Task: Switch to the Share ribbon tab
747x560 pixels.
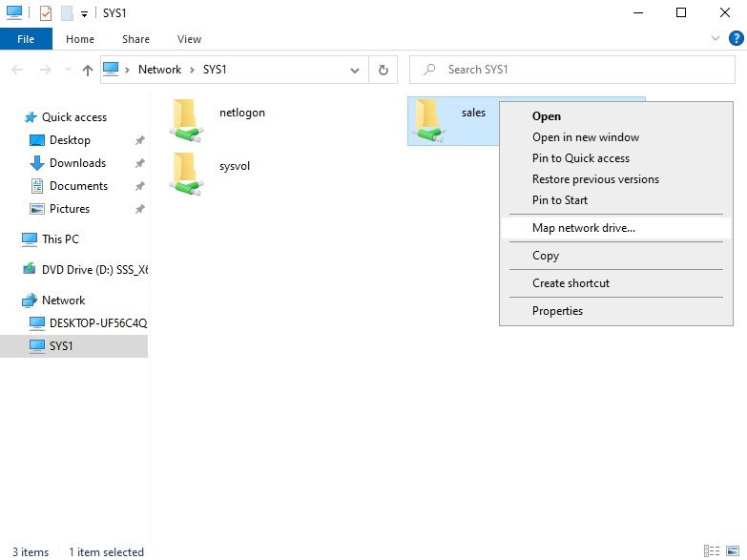Action: pyautogui.click(x=135, y=39)
